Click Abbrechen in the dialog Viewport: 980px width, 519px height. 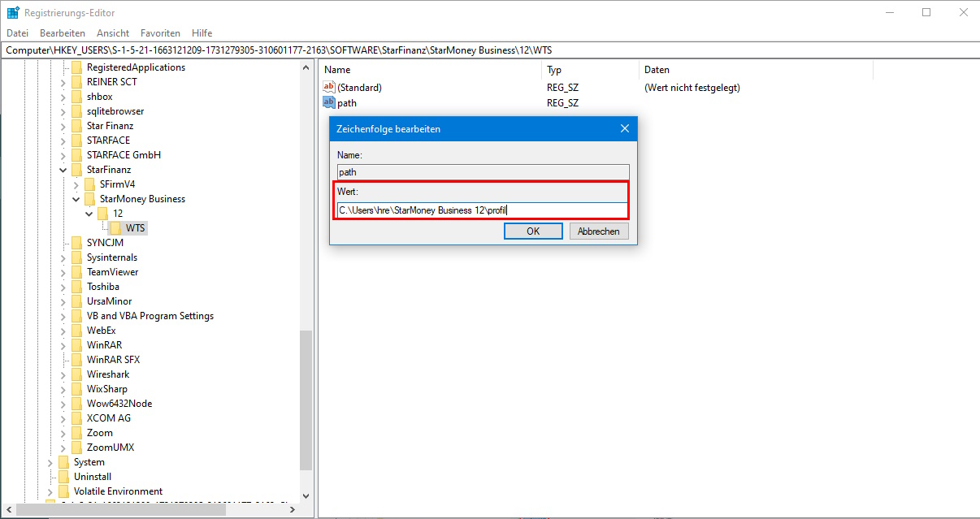point(599,231)
